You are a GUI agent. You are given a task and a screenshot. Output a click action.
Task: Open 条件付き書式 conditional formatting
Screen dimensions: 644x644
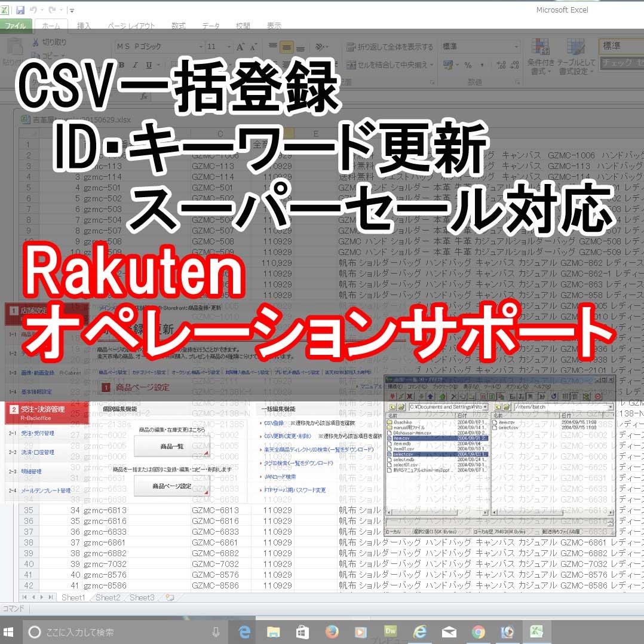coord(541,57)
